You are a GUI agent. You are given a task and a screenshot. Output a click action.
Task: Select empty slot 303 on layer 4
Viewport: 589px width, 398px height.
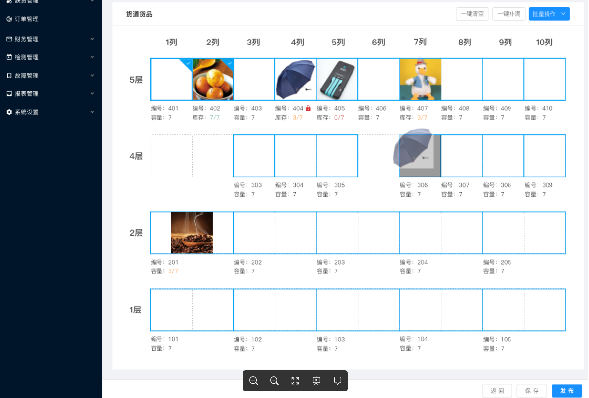coord(254,155)
